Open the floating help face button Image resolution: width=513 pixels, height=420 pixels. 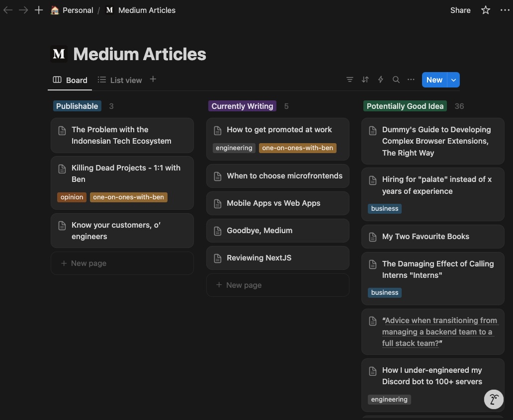[494, 400]
